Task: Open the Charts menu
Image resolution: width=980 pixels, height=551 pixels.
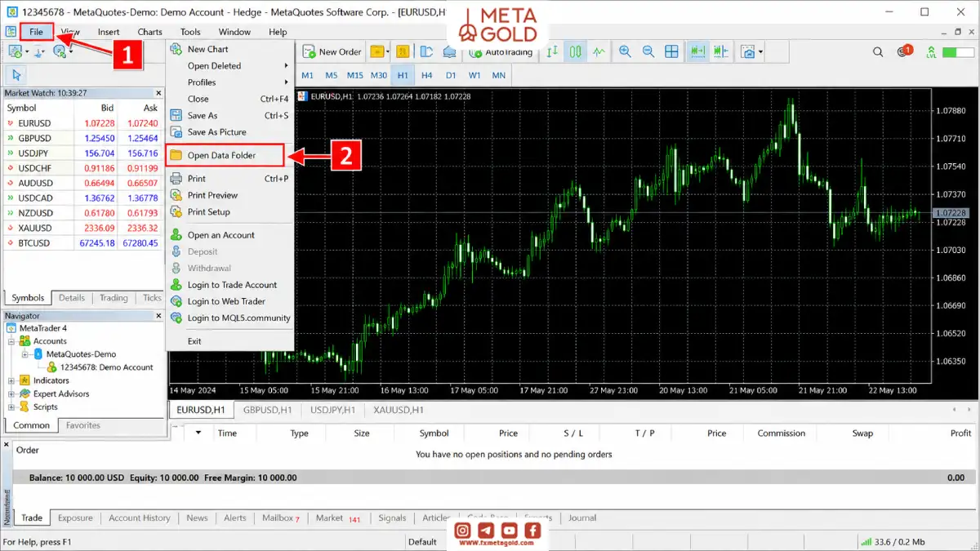Action: [149, 32]
